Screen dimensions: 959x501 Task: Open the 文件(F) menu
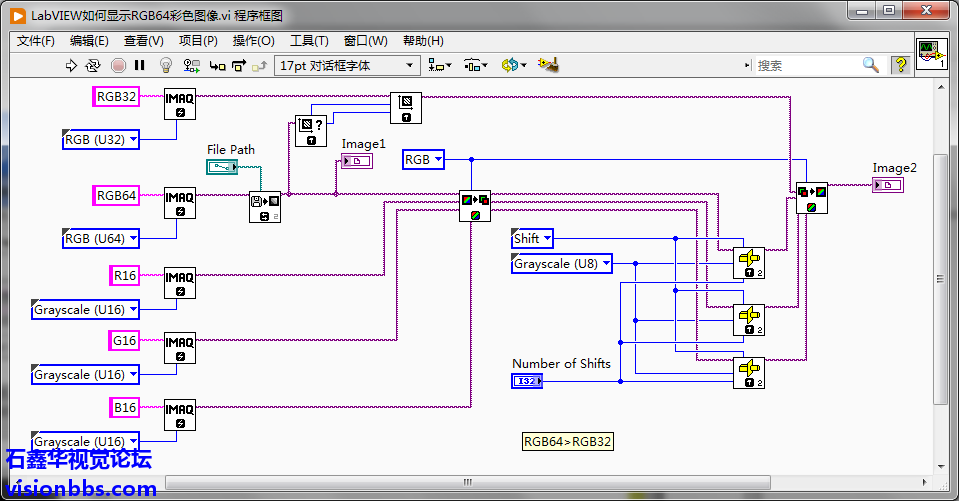[35, 41]
